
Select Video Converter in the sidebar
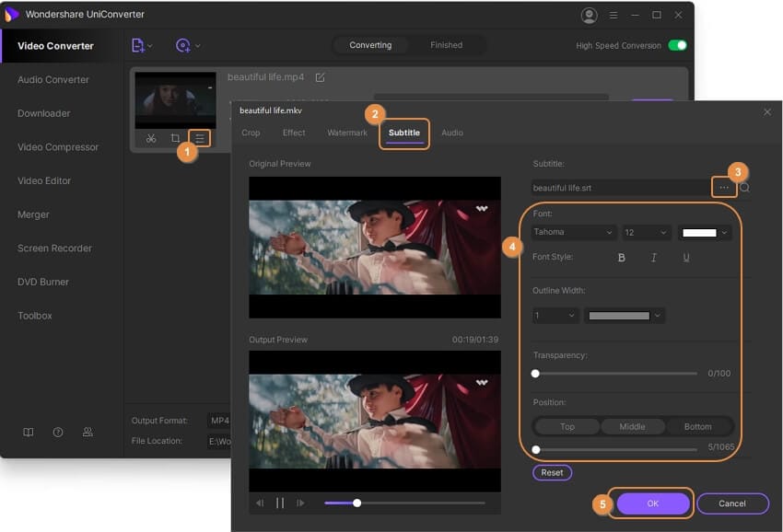pos(55,46)
